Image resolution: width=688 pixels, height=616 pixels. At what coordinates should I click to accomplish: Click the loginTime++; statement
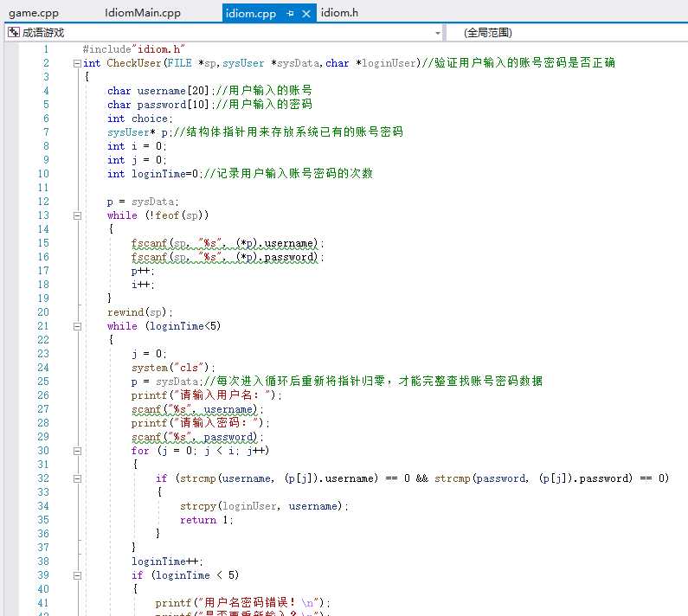[167, 561]
